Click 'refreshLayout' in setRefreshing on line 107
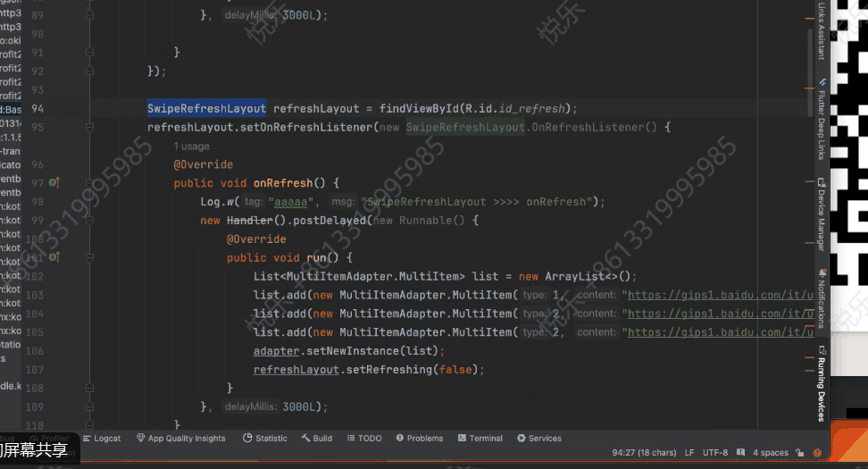This screenshot has height=469, width=868. pyautogui.click(x=296, y=369)
